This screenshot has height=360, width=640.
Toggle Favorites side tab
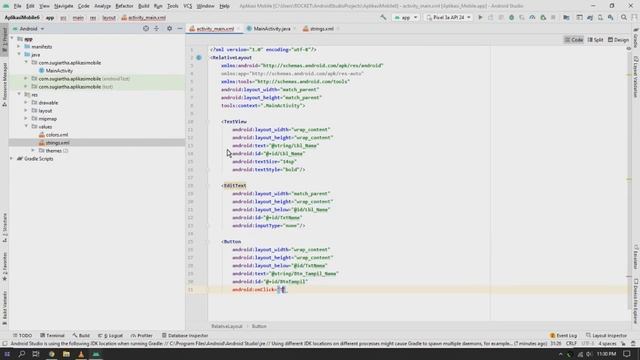[x=4, y=266]
